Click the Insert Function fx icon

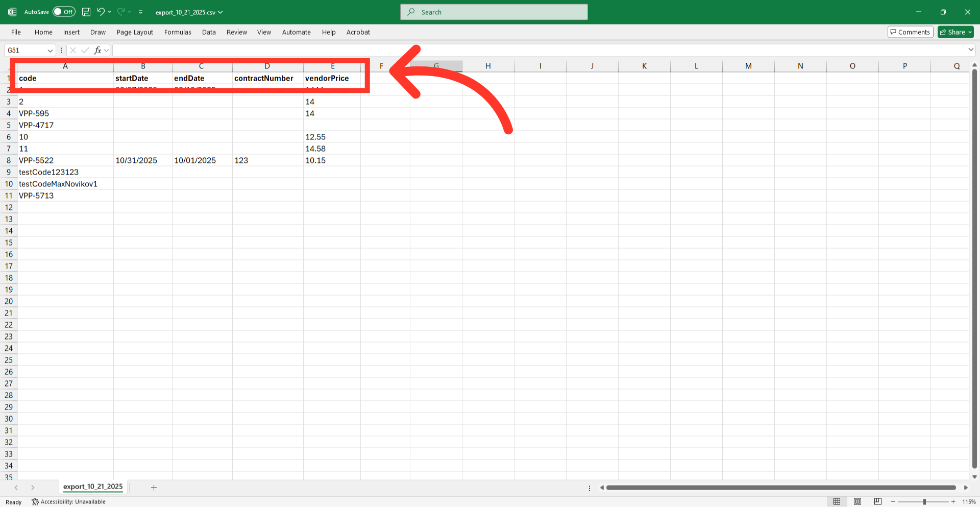(x=97, y=50)
